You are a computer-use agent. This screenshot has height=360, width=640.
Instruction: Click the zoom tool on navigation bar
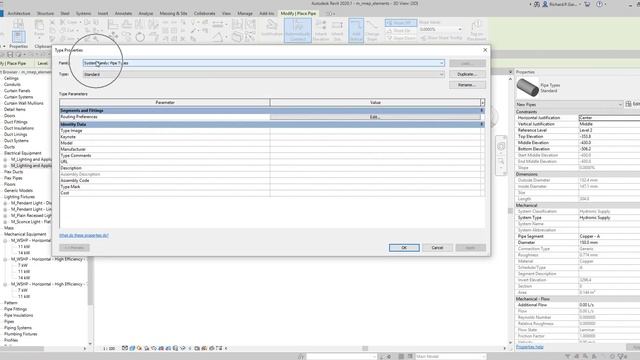pyautogui.click(x=501, y=162)
